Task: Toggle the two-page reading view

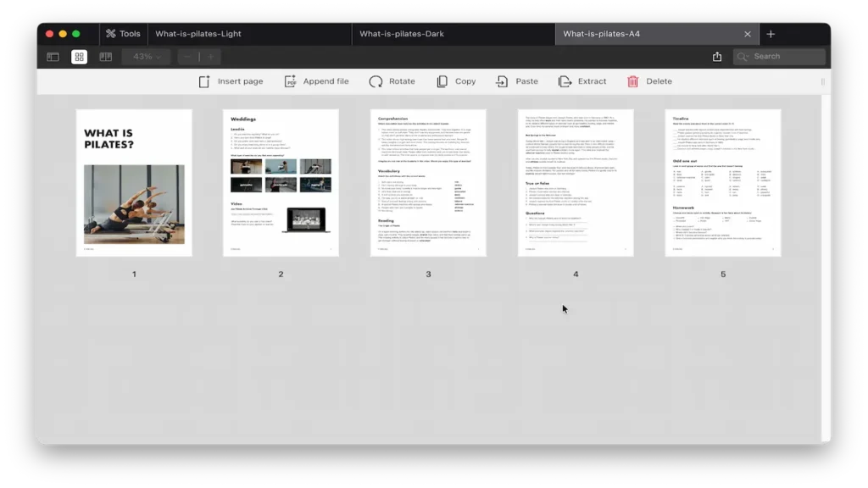Action: pyautogui.click(x=105, y=57)
